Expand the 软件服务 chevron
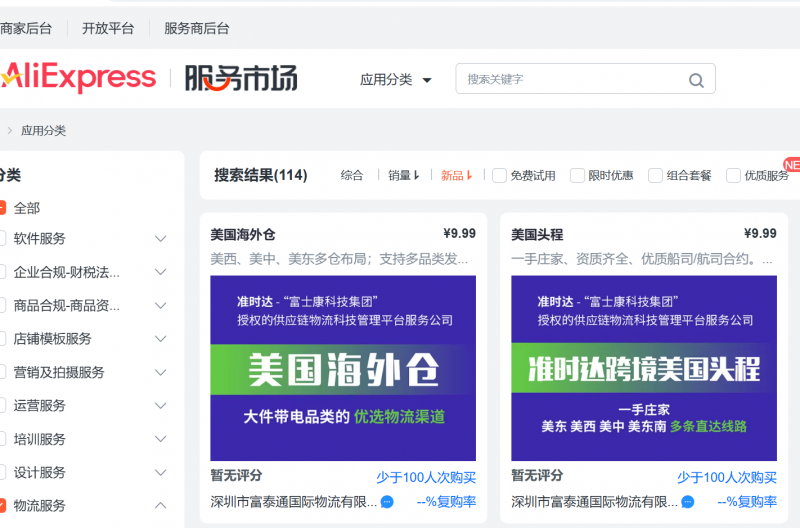The width and height of the screenshot is (800, 528). tap(160, 239)
